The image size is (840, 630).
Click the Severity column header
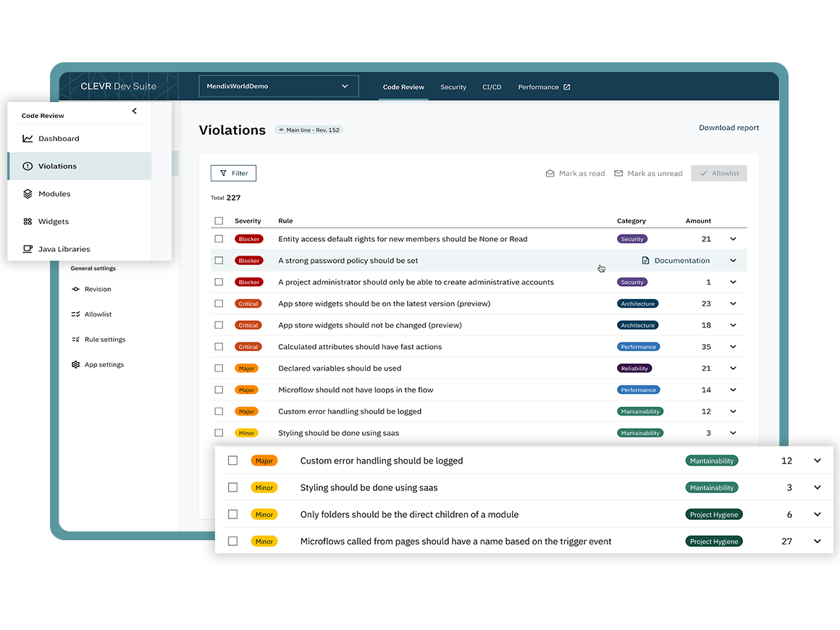pos(248,221)
